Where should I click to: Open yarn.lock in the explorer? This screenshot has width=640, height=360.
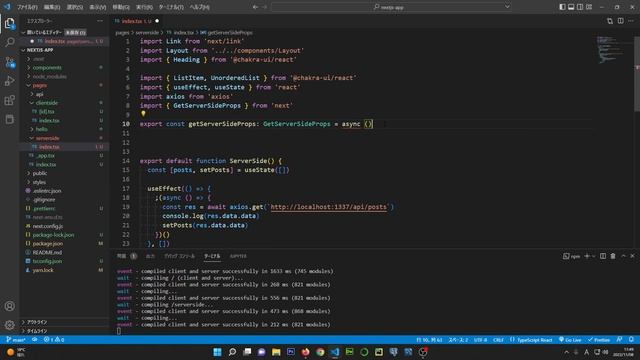43,270
